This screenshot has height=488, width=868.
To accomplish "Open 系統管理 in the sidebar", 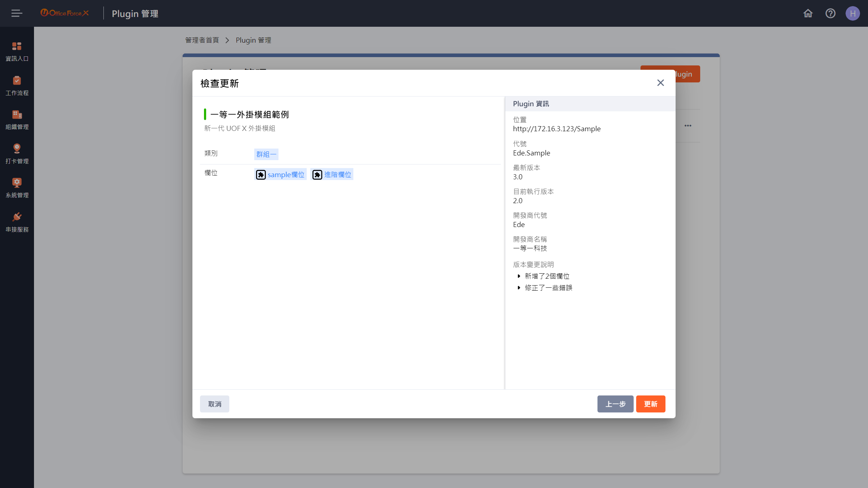I will coord(17,188).
